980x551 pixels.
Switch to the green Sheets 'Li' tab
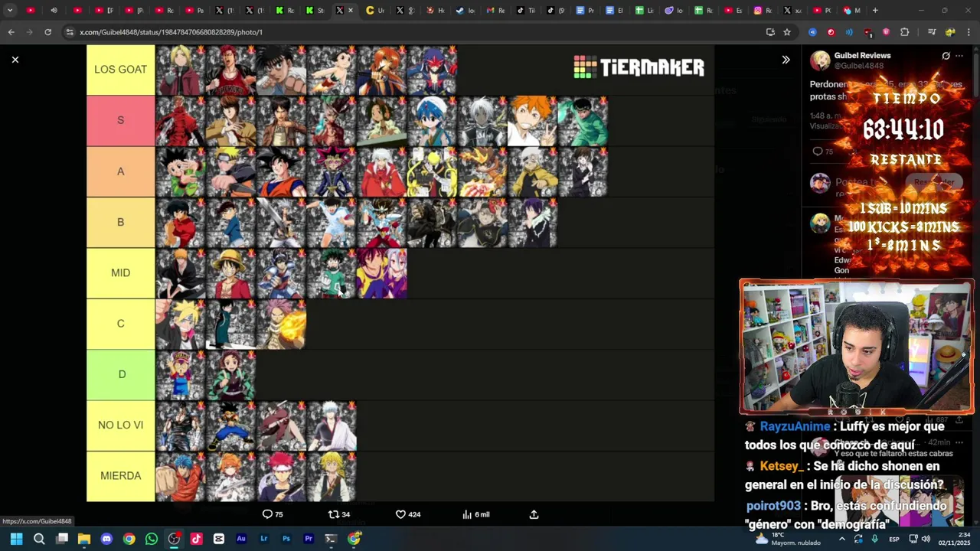[644, 11]
